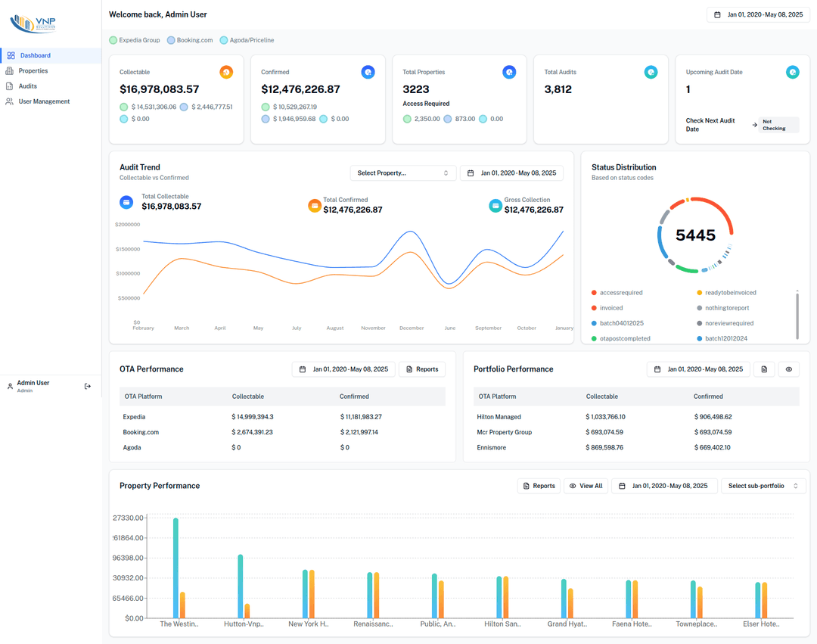The height and width of the screenshot is (644, 817).
Task: Click $14,531,306.06 green Collectable breakdown
Action: (148, 107)
